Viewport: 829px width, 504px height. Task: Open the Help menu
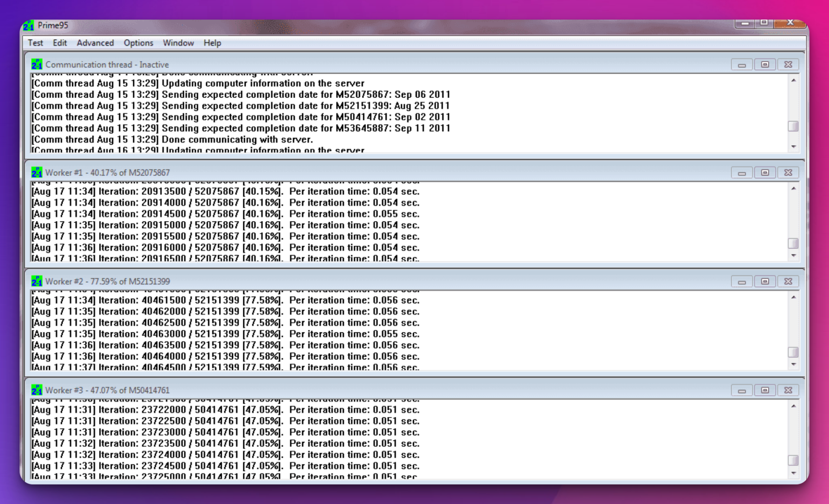[x=212, y=43]
